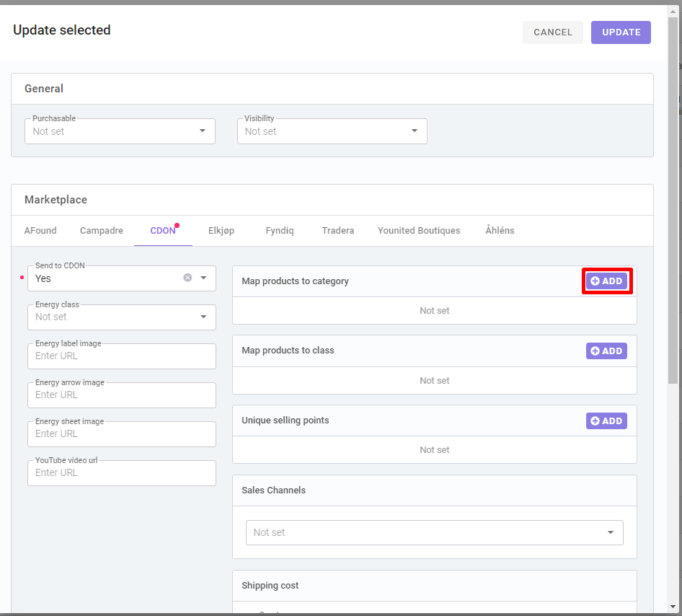This screenshot has height=616, width=682.
Task: Click 'Not set' under Map products to category
Action: (x=435, y=311)
